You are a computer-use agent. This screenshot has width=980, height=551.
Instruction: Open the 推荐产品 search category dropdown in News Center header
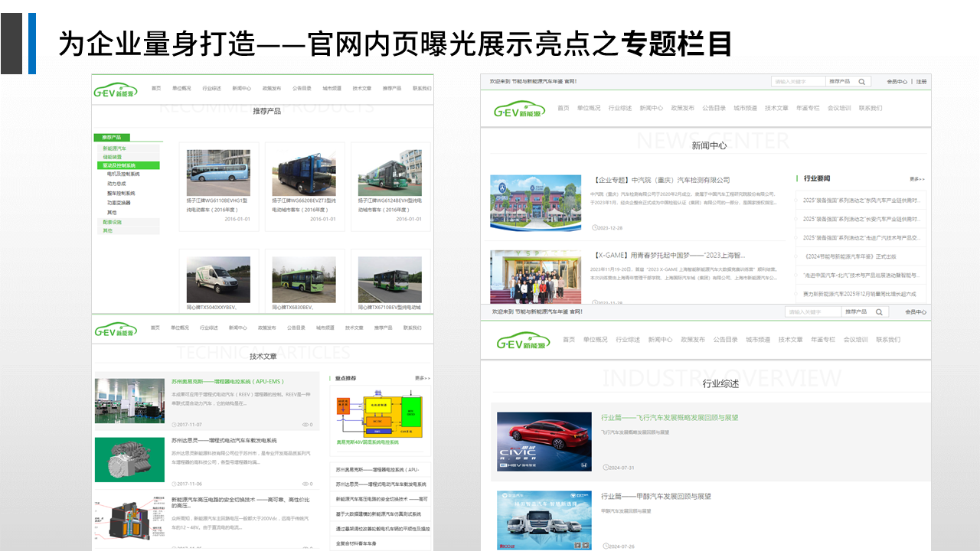coord(839,81)
